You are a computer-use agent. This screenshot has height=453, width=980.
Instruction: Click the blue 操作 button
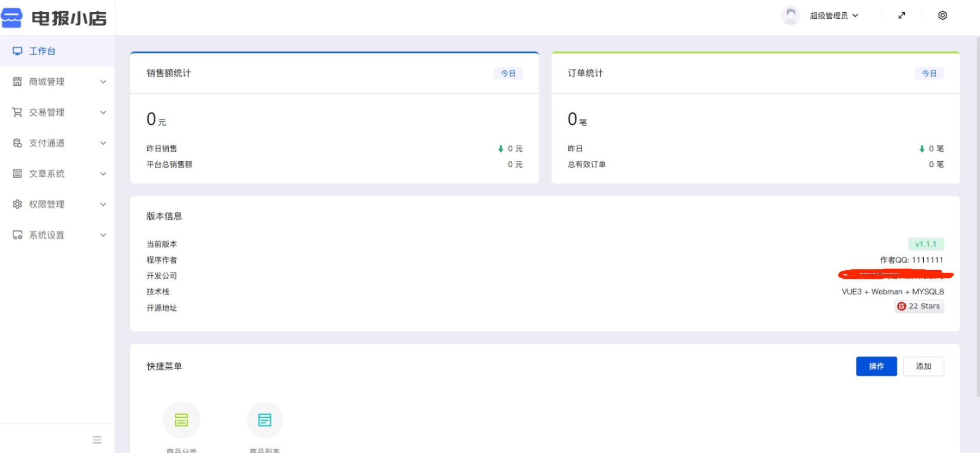click(x=876, y=366)
